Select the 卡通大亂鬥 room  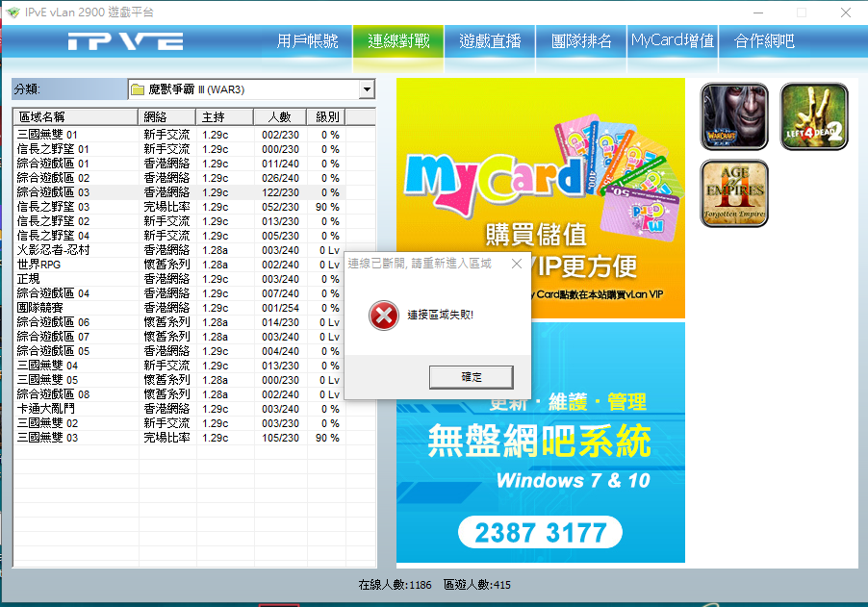pyautogui.click(x=180, y=409)
